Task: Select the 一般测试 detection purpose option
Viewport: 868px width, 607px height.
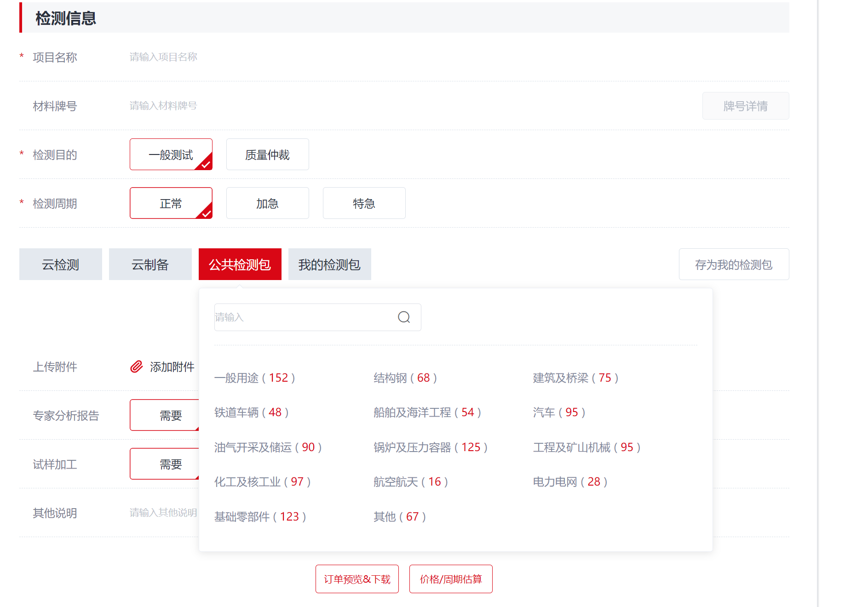Action: [x=171, y=155]
